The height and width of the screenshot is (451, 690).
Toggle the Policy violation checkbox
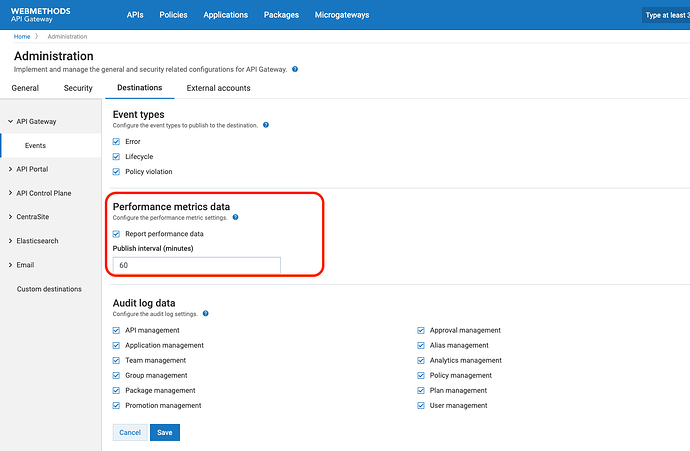click(117, 171)
